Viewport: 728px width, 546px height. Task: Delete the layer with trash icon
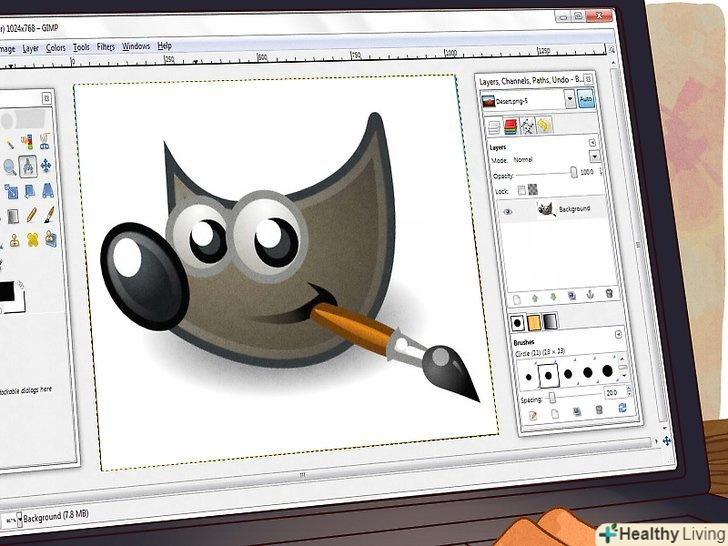click(610, 293)
